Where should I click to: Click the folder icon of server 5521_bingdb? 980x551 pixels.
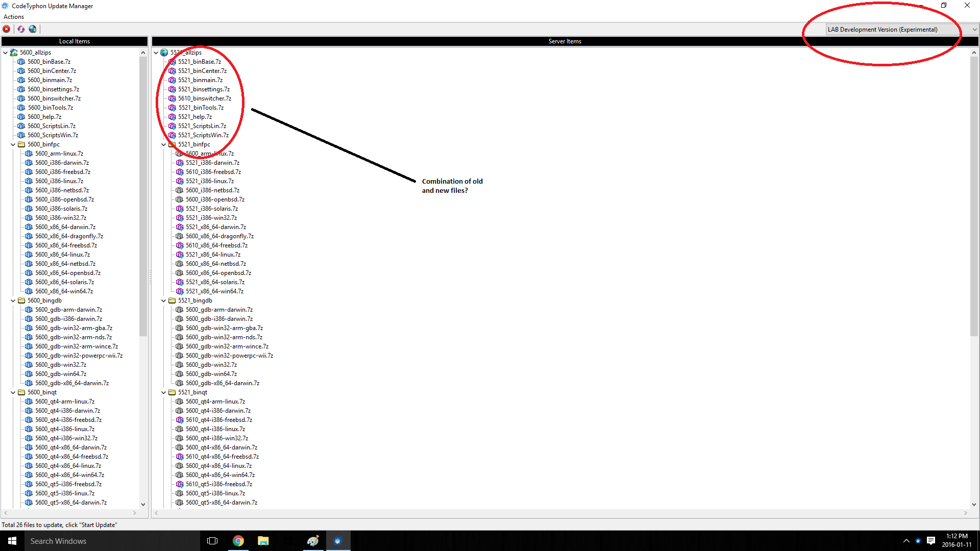[172, 300]
